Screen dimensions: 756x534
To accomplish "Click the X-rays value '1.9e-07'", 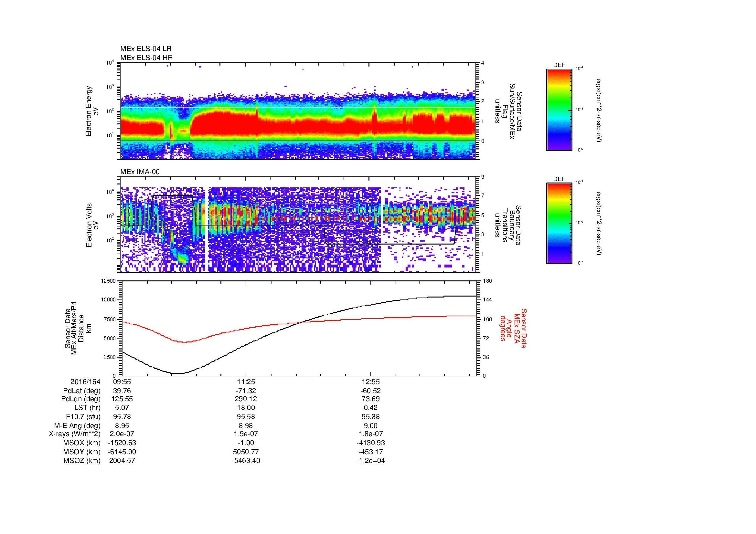I will (246, 434).
